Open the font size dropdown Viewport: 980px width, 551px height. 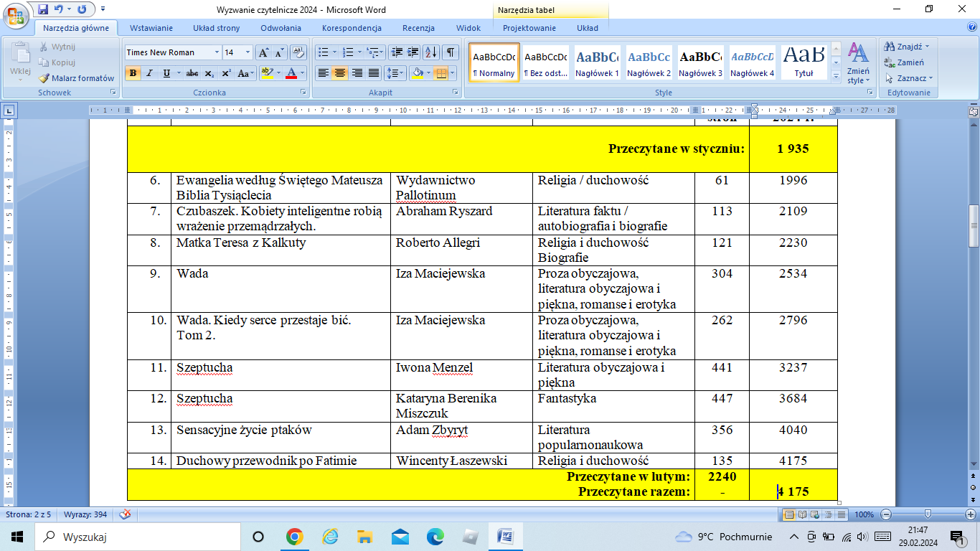(248, 52)
